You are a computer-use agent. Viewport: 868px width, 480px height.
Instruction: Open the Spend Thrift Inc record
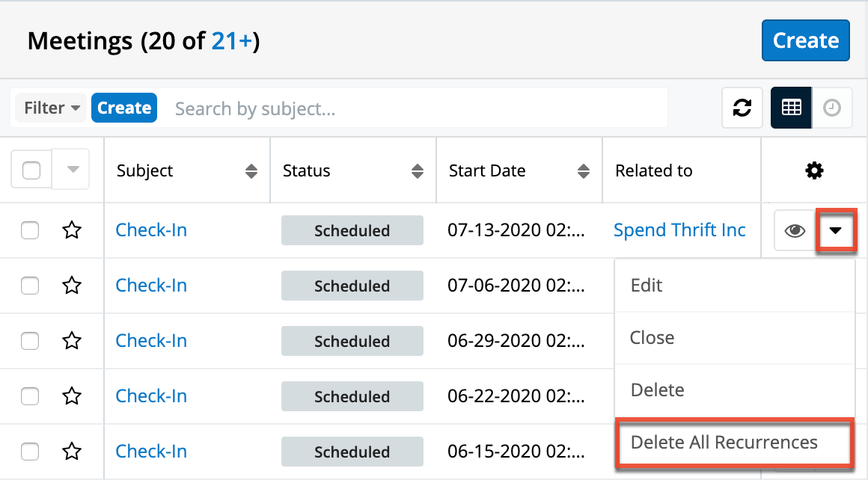(x=679, y=230)
